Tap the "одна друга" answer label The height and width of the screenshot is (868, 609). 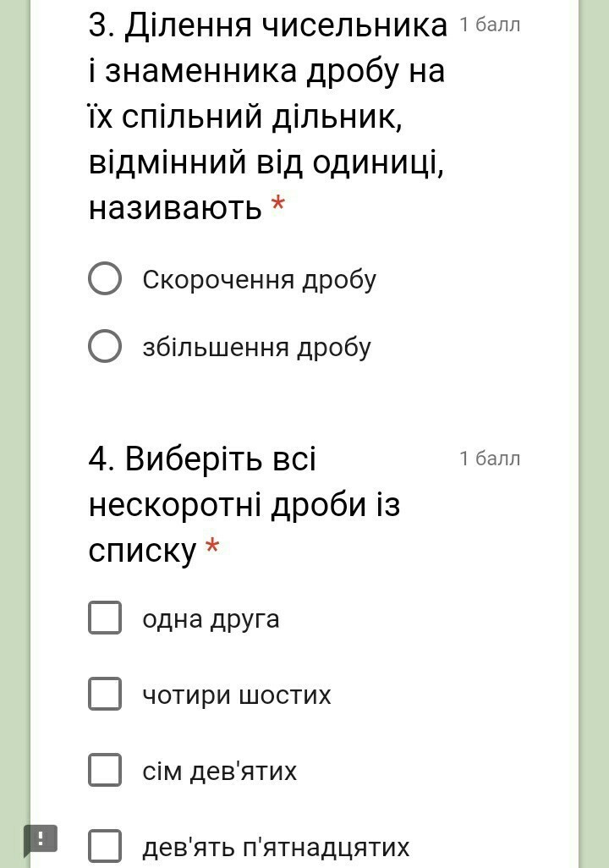[x=211, y=619]
